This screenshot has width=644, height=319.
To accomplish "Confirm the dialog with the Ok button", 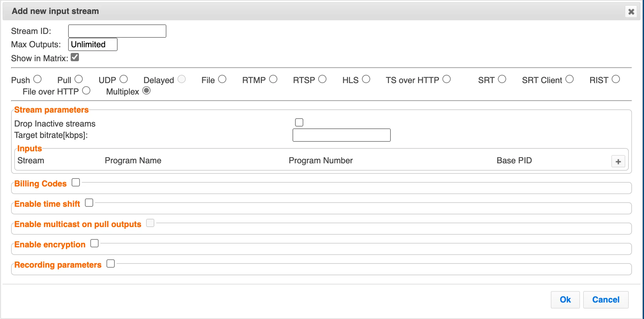I will click(x=565, y=300).
